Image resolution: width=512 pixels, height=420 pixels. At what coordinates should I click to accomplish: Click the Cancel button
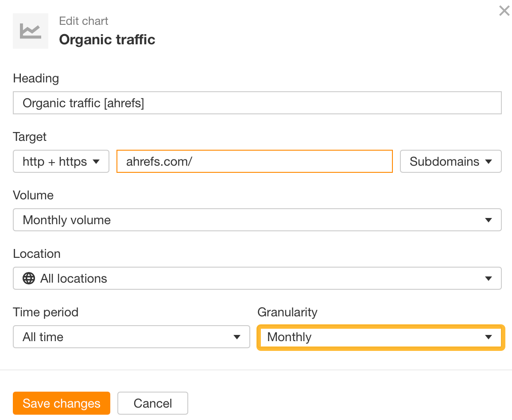tap(152, 403)
